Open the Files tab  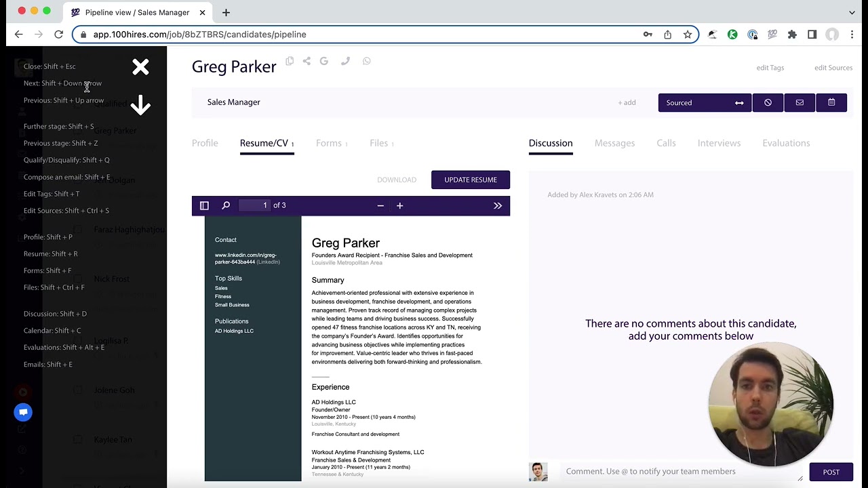382,143
